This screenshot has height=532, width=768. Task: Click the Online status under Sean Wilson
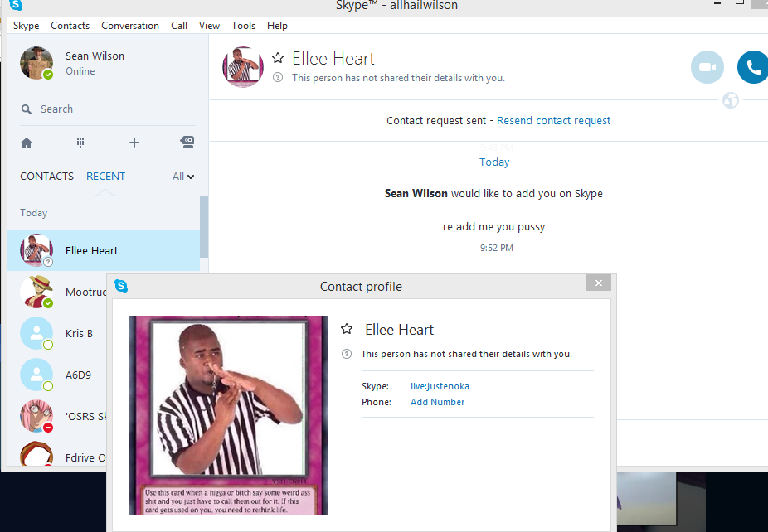pos(80,71)
